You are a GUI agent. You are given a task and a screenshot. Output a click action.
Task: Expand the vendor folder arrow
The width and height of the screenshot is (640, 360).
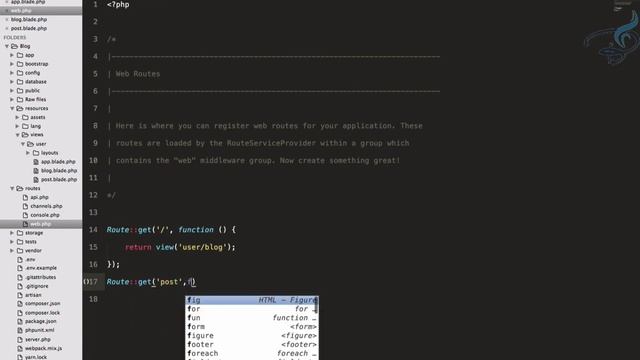pyautogui.click(x=12, y=251)
